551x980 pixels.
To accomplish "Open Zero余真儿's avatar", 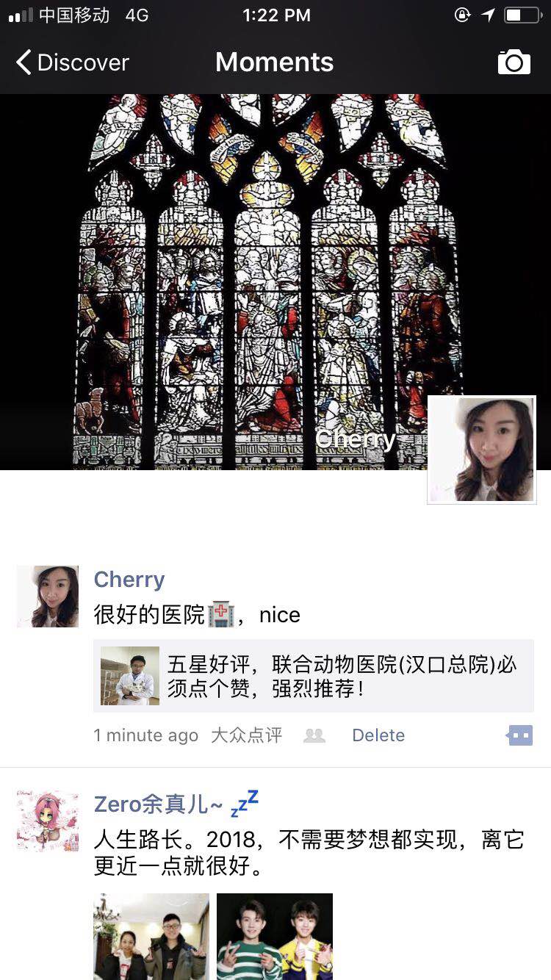I will (x=48, y=821).
